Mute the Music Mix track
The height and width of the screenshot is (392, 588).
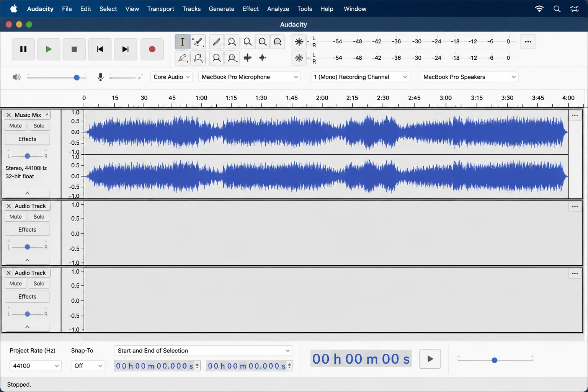[16, 126]
